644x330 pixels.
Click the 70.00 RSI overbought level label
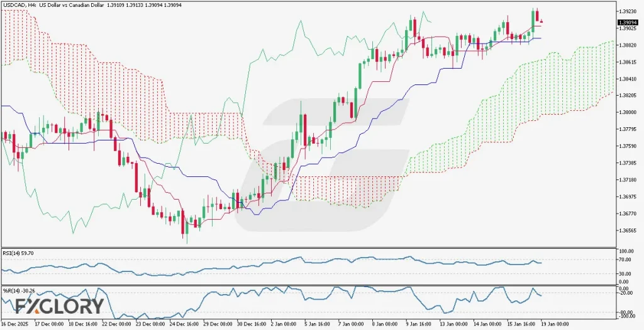626,259
